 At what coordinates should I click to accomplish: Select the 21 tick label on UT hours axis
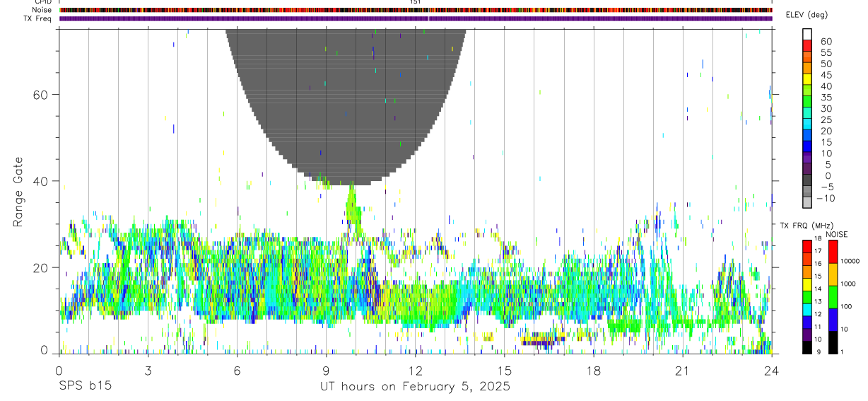pyautogui.click(x=682, y=371)
